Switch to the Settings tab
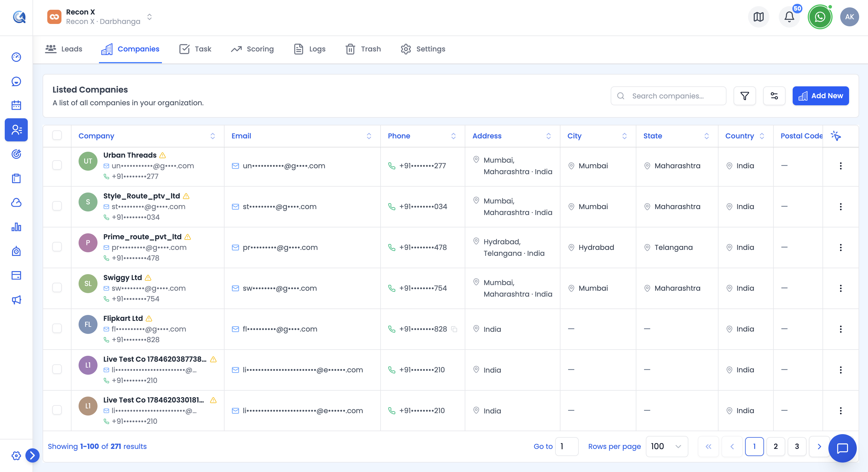Screen dimensions: 868x472 pos(423,49)
